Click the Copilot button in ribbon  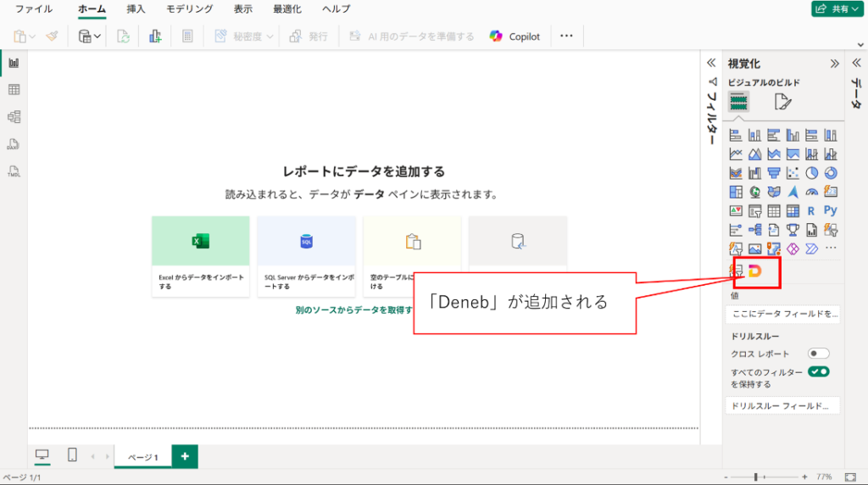pyautogui.click(x=515, y=36)
